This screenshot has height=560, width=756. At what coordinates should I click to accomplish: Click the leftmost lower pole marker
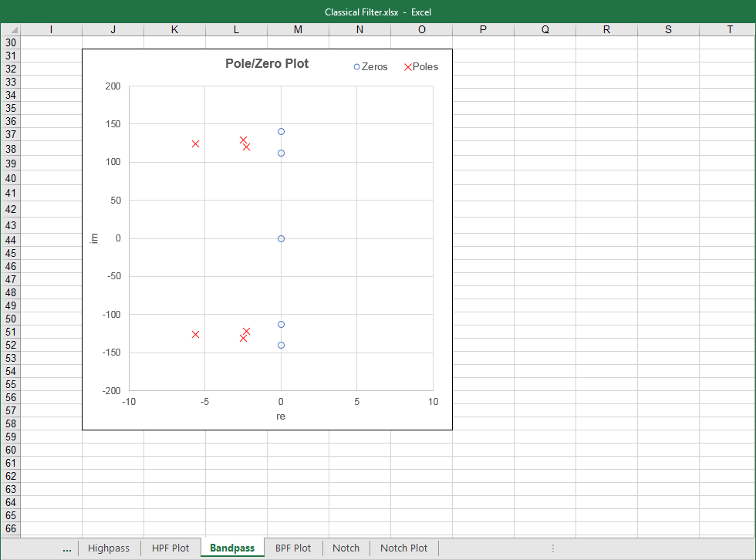tap(196, 334)
